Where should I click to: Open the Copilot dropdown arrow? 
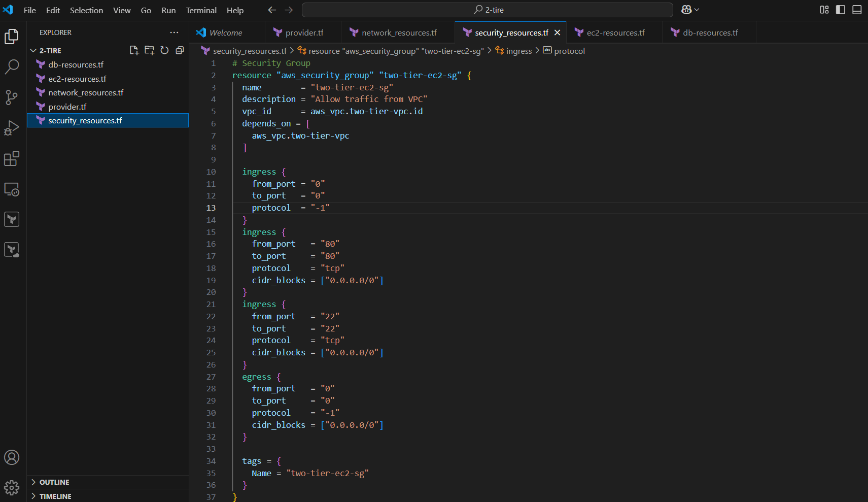pos(697,10)
